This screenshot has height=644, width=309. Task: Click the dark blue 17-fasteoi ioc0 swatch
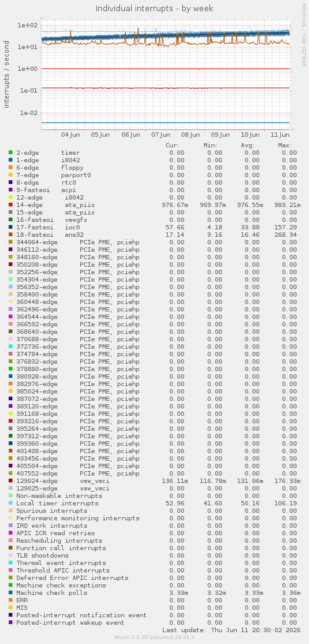(x=11, y=227)
